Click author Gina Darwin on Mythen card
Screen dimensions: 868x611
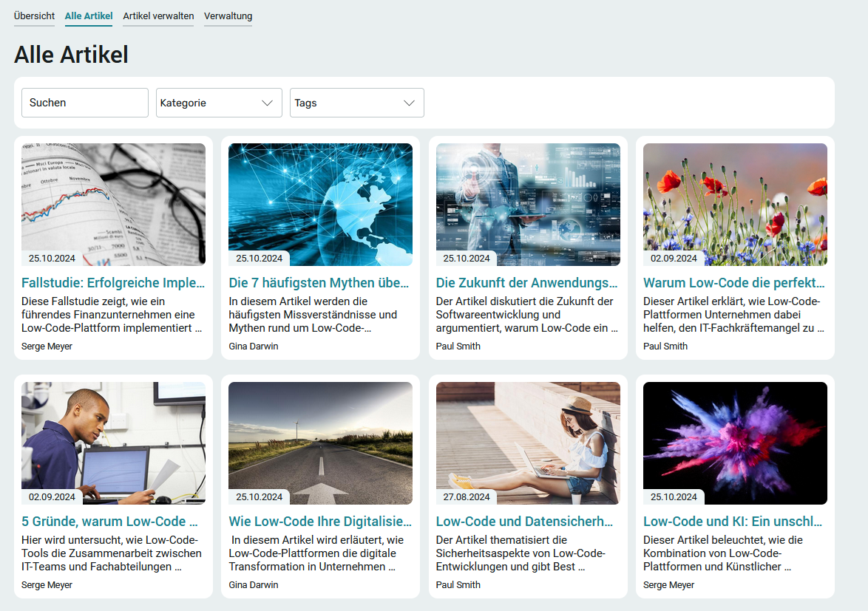[x=254, y=347]
